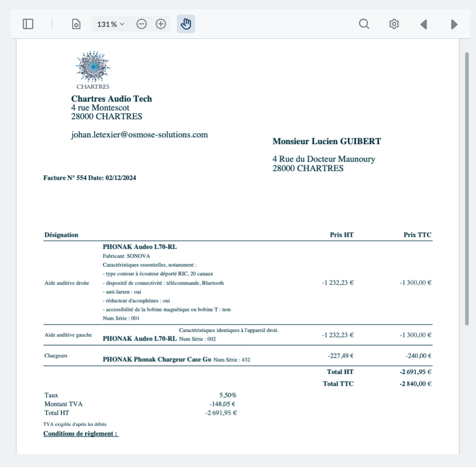Open the viewer settings gear
The image size is (476, 467).
pyautogui.click(x=394, y=24)
